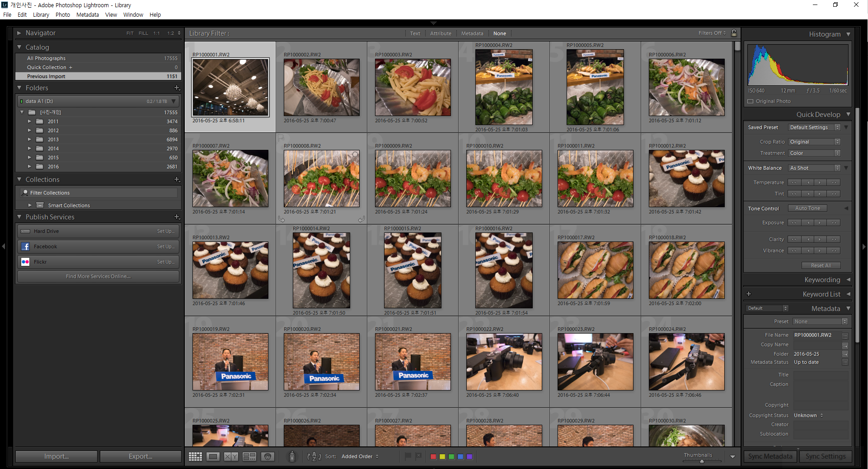This screenshot has height=469, width=868.
Task: Click the Facebook publish service icon
Action: point(25,246)
